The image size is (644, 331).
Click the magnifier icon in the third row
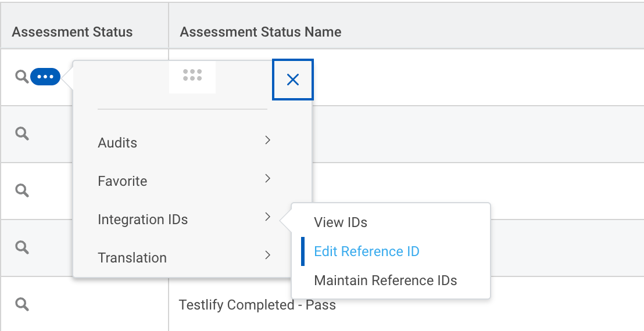point(22,190)
